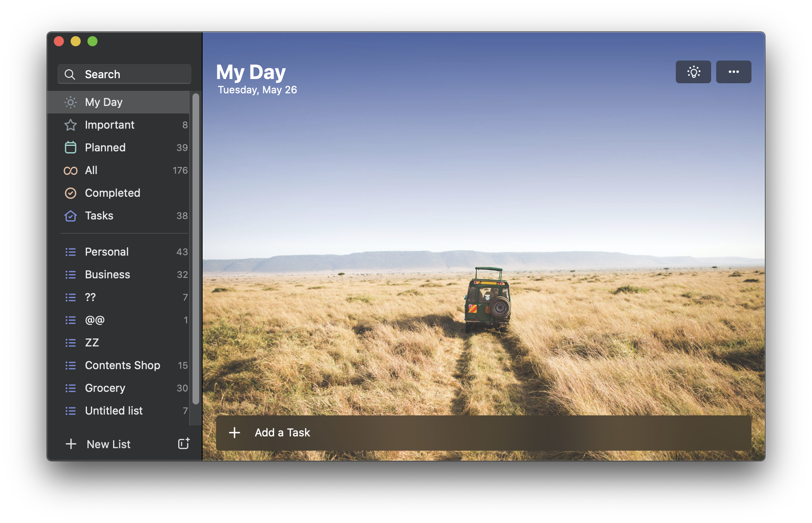Focus the Search input field

click(x=134, y=74)
